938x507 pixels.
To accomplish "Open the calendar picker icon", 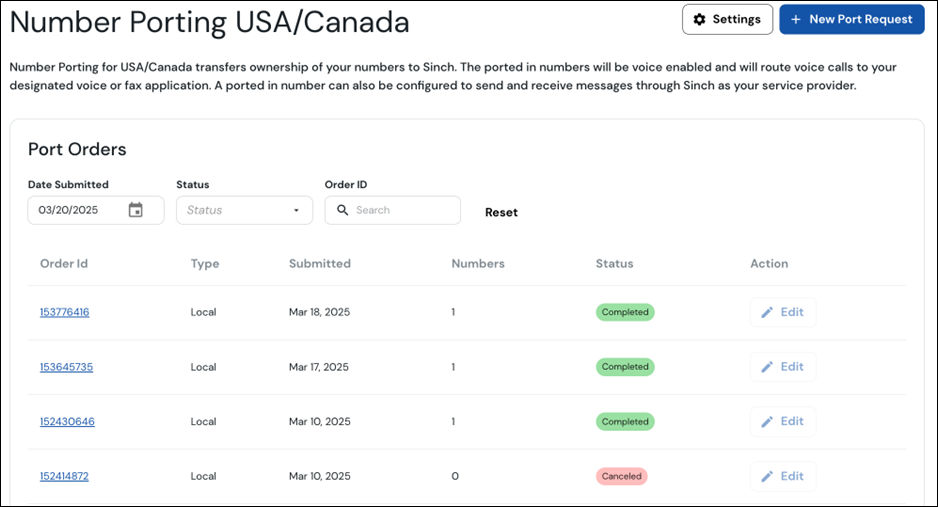I will pos(136,210).
